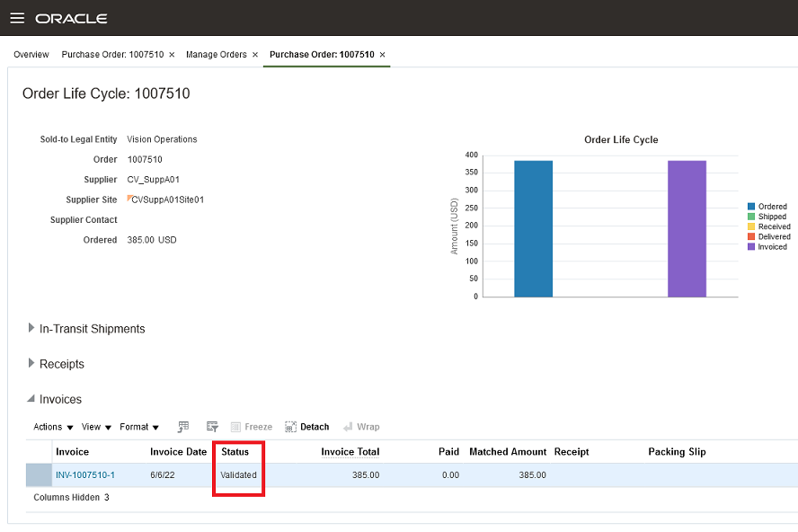Close the first Purchase Order: 1007510 tab
This screenshot has height=532, width=798.
coord(172,55)
